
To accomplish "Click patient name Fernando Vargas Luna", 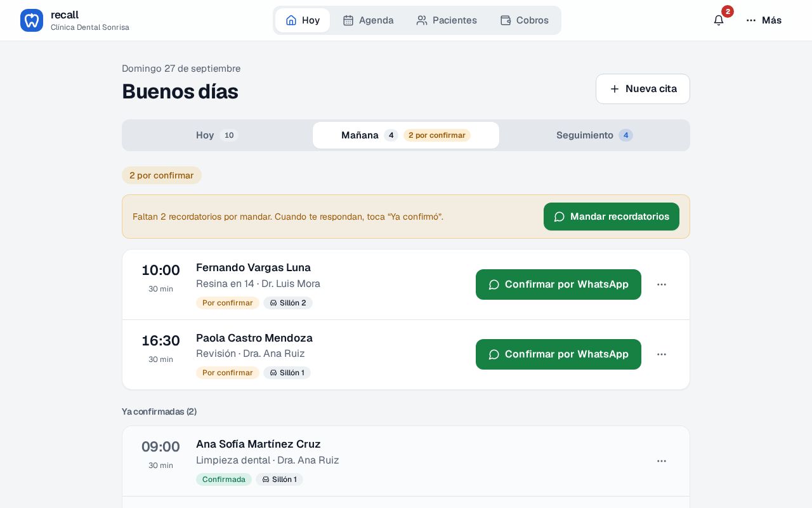I will tap(253, 267).
